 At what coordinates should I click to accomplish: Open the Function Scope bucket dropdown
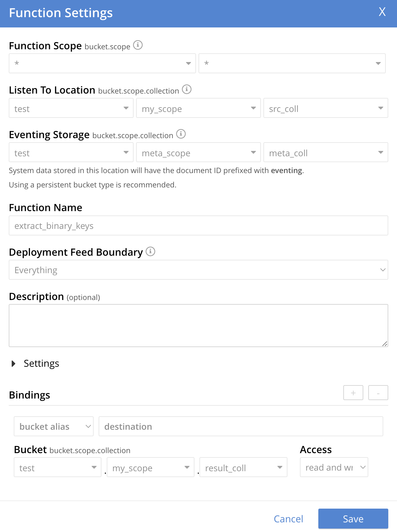click(x=102, y=63)
